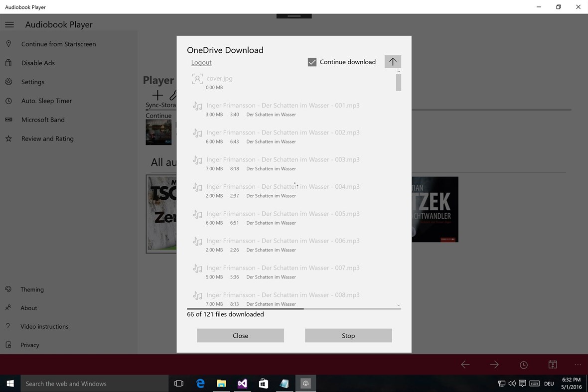
Task: Click the Logout link
Action: click(x=201, y=62)
